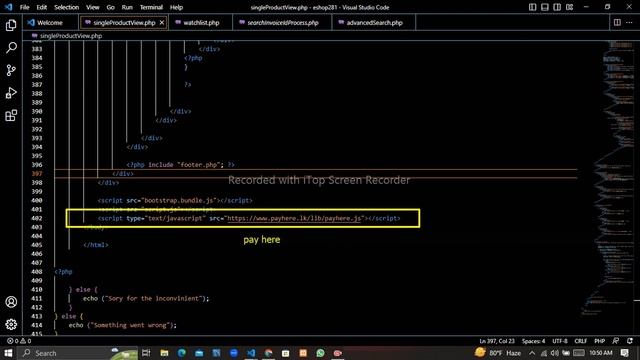This screenshot has width=640, height=360.
Task: Click line number 402 in the gutter
Action: pos(37,218)
